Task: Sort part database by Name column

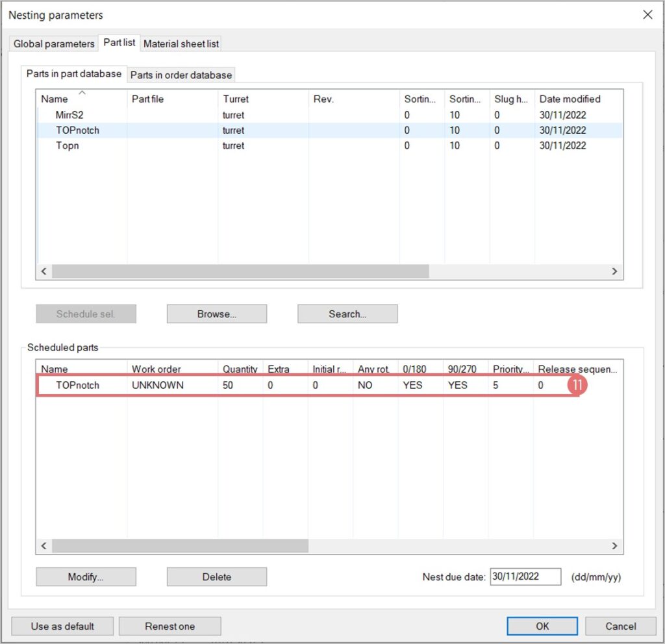Action: point(55,99)
